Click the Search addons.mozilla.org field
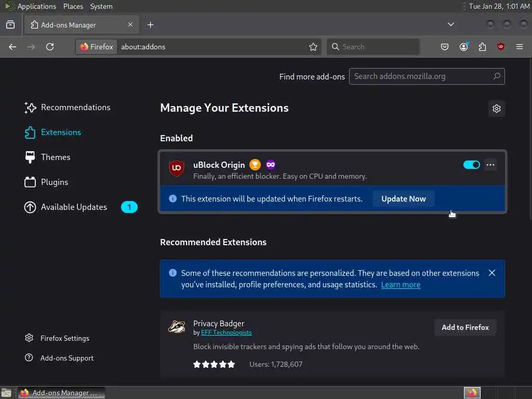 click(x=427, y=76)
